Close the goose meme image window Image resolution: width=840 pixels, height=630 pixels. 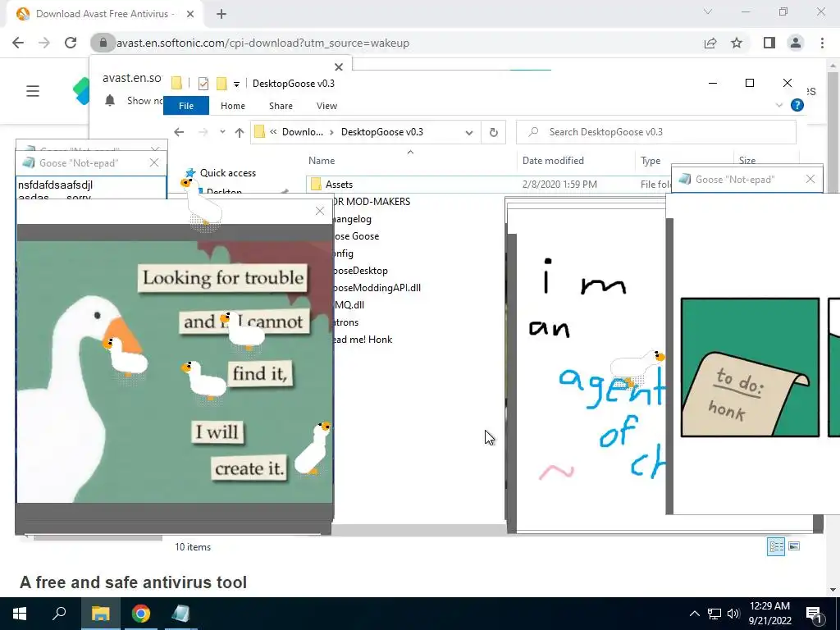point(320,211)
